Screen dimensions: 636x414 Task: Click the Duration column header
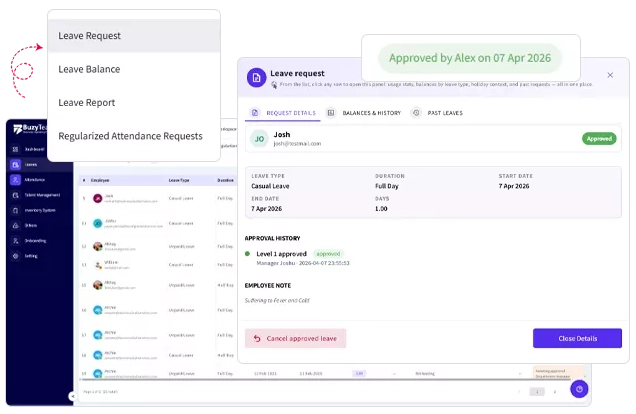225,180
